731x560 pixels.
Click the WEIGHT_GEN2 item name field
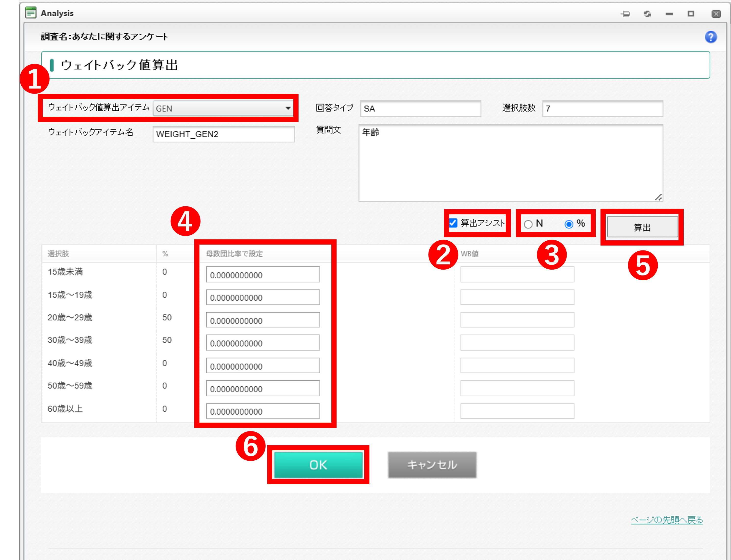click(223, 134)
